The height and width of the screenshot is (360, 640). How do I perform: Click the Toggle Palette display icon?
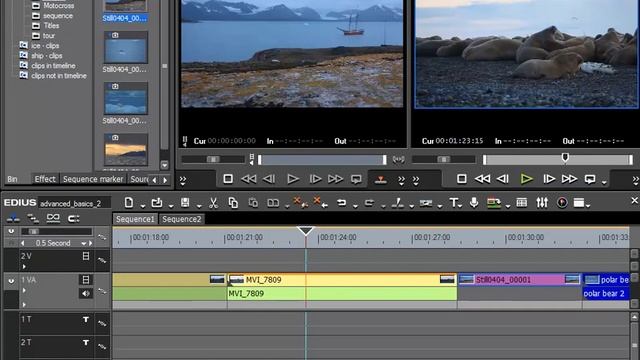click(579, 202)
